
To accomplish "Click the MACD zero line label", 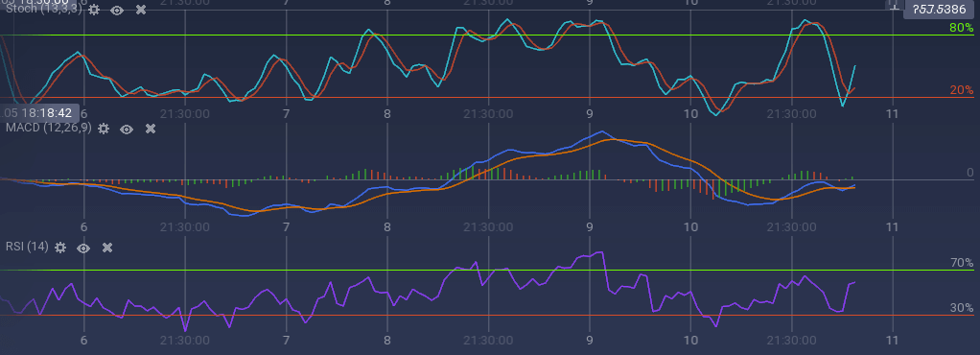I will point(970,173).
